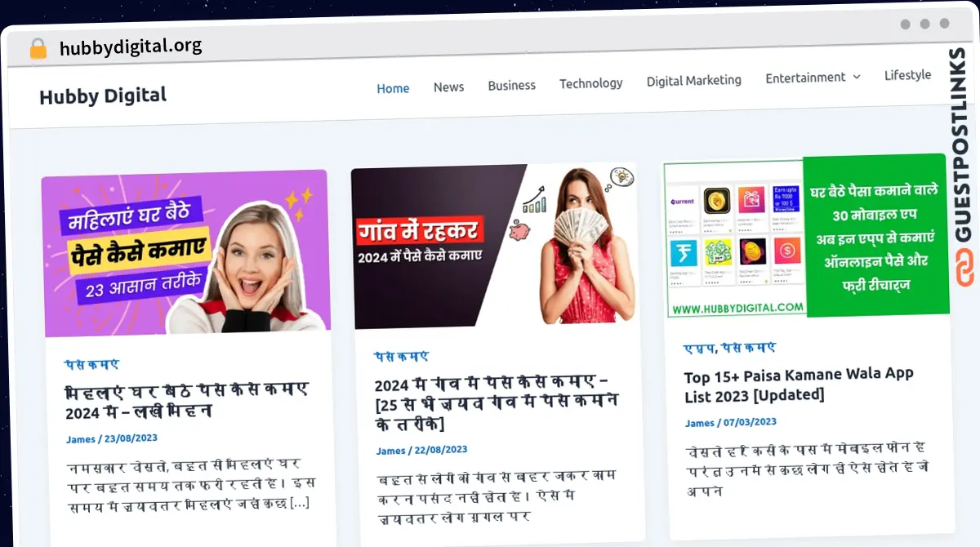Click the last grey window control dot
Image resolution: width=980 pixels, height=547 pixels.
click(945, 24)
